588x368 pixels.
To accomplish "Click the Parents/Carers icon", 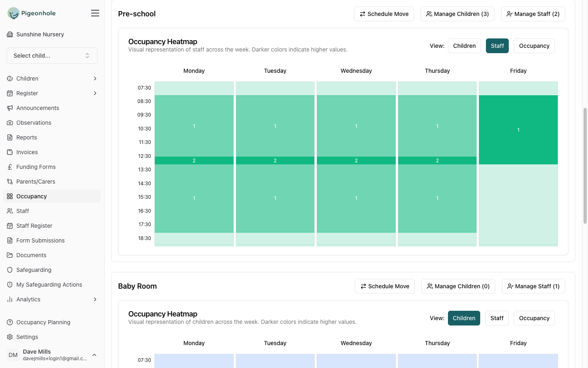I will pyautogui.click(x=10, y=182).
